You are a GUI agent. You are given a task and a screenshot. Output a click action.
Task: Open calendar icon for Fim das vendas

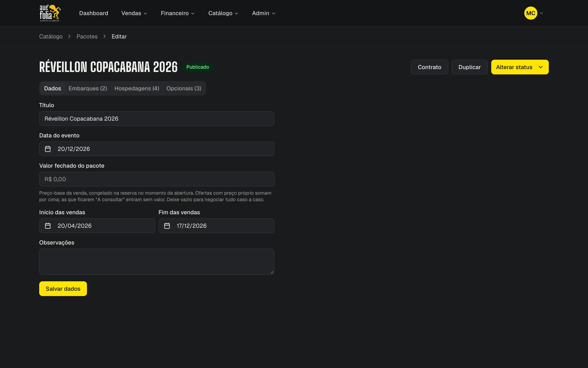click(167, 226)
